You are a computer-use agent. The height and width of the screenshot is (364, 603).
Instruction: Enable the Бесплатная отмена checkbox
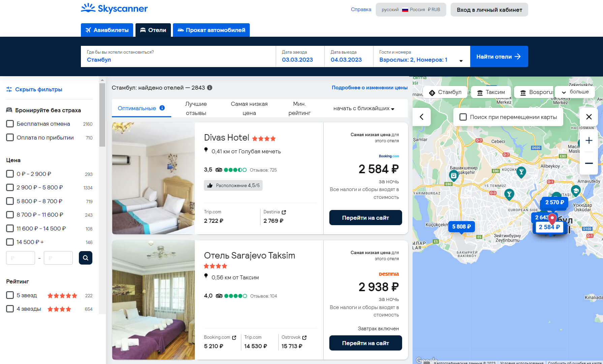(x=10, y=124)
